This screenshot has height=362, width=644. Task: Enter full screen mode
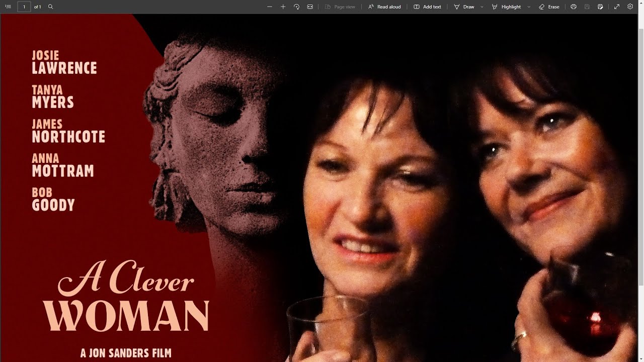(x=617, y=7)
